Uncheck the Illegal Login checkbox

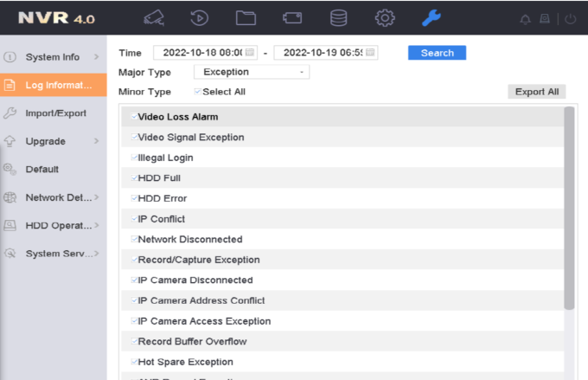click(134, 158)
